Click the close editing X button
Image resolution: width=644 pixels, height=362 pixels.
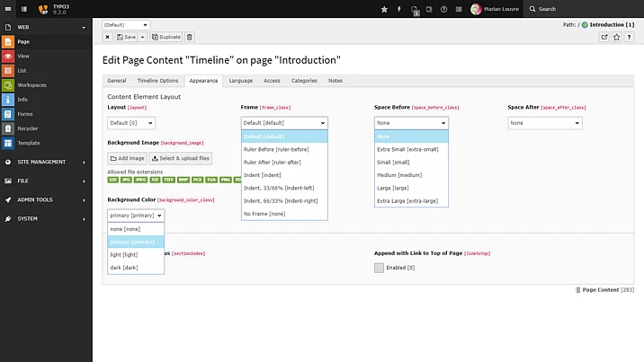point(108,37)
